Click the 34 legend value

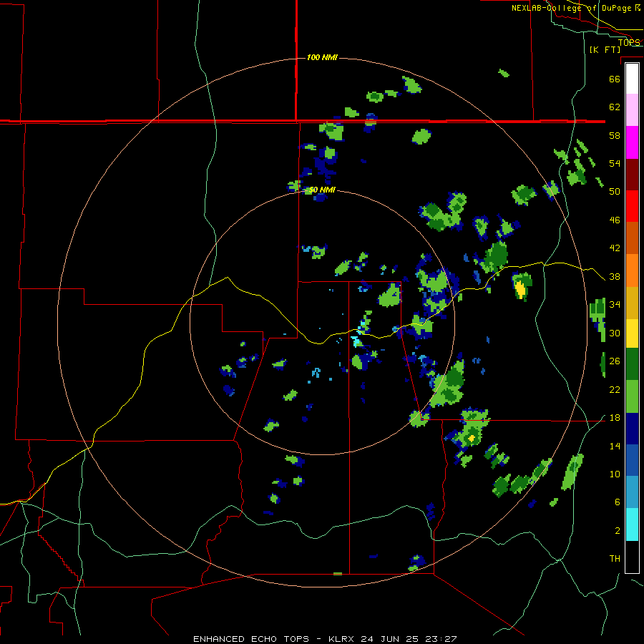point(615,305)
